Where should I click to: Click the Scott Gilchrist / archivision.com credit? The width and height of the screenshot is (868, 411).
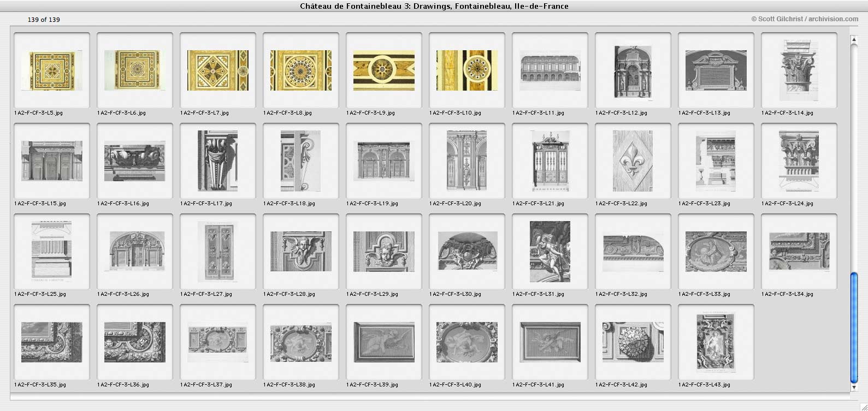coord(805,19)
